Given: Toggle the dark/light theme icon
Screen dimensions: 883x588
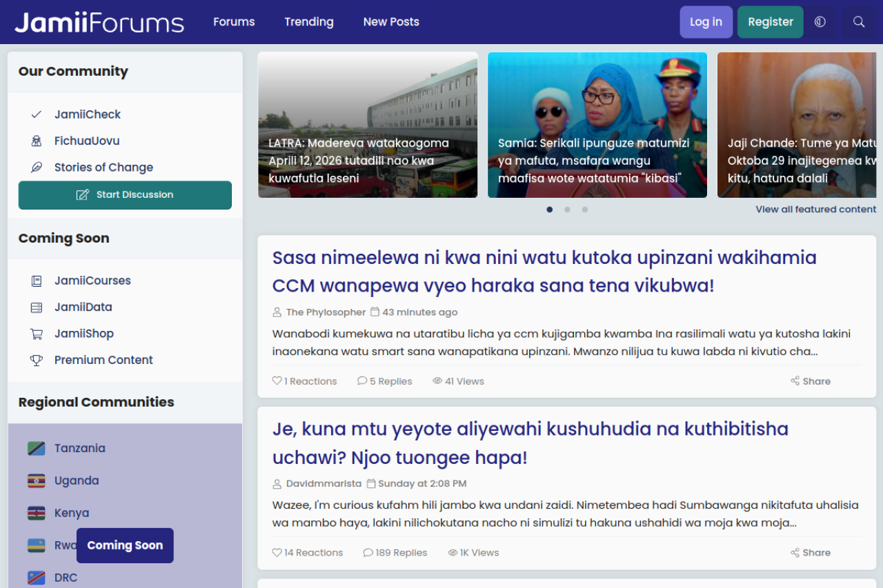Looking at the screenshot, I should (x=820, y=22).
